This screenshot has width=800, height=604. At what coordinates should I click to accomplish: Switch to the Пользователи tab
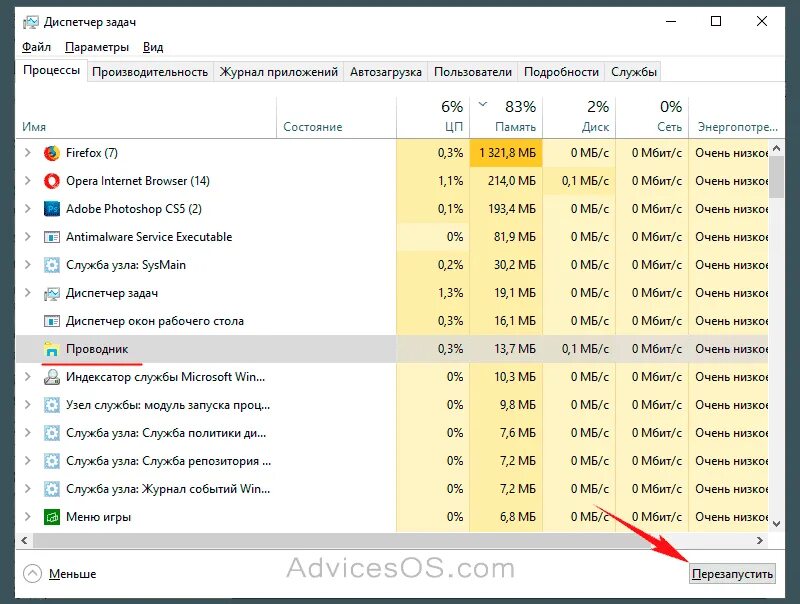coord(472,72)
